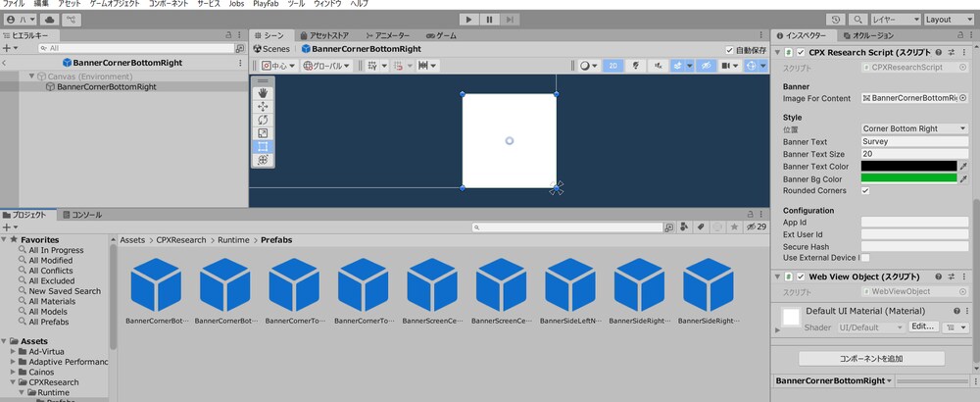Select the Move tool in scene toolbar
This screenshot has height=402, width=980.
263,106
